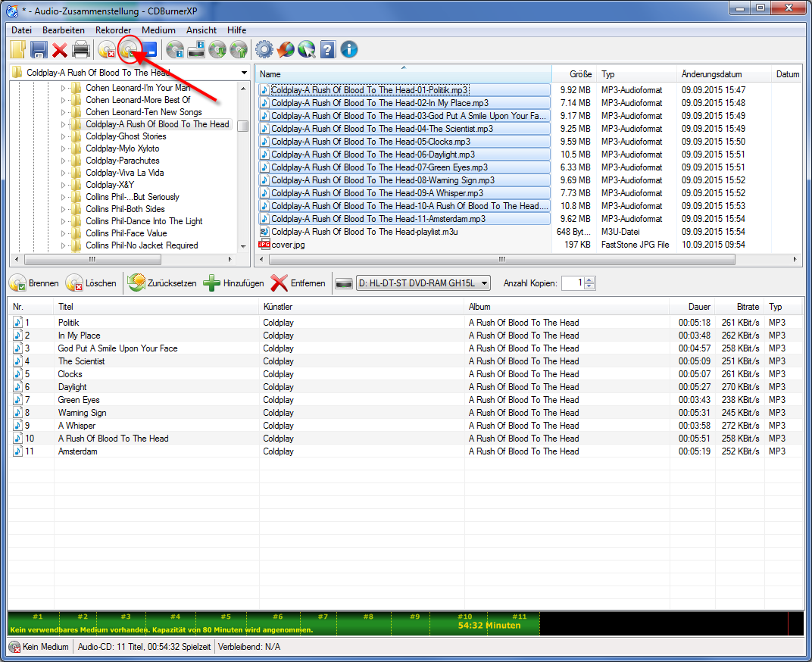This screenshot has height=662, width=812.
Task: Open the Medium menu
Action: pyautogui.click(x=158, y=30)
